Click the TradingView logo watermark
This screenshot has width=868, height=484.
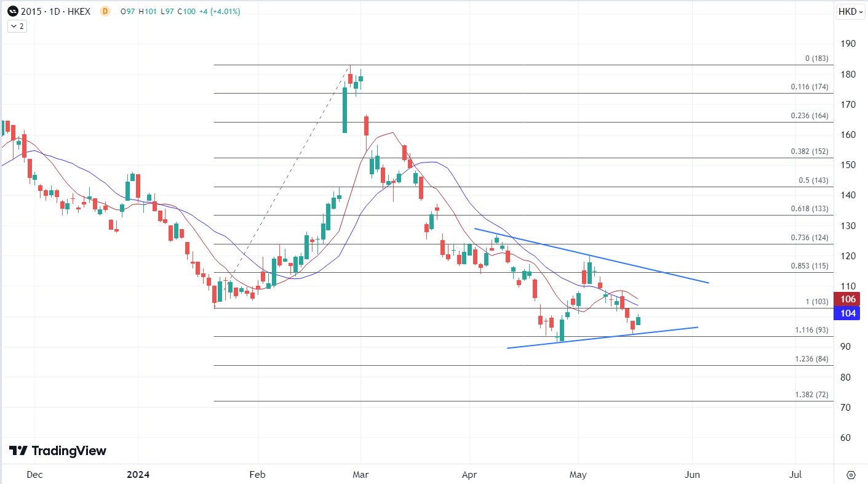[x=58, y=451]
